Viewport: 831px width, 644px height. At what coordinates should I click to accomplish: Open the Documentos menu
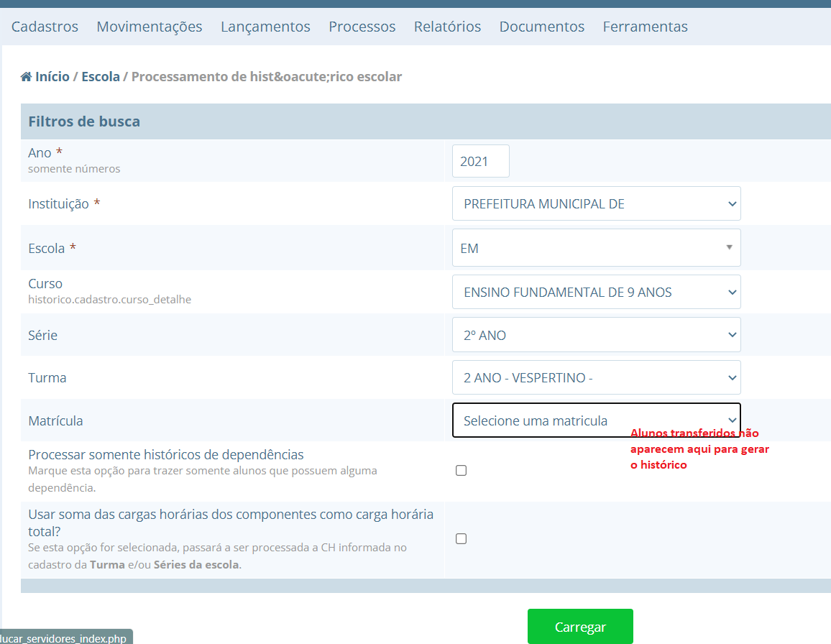[x=541, y=27]
